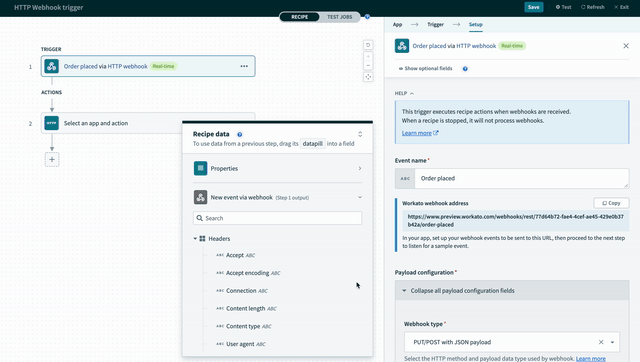Expand the Properties section
The height and width of the screenshot is (362, 640).
360,168
